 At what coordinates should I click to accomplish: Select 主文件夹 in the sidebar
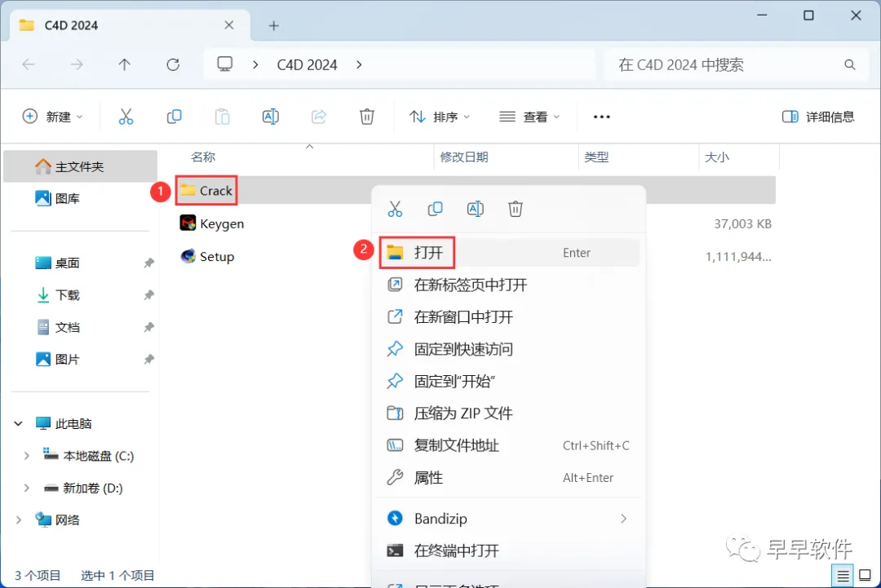[x=80, y=166]
